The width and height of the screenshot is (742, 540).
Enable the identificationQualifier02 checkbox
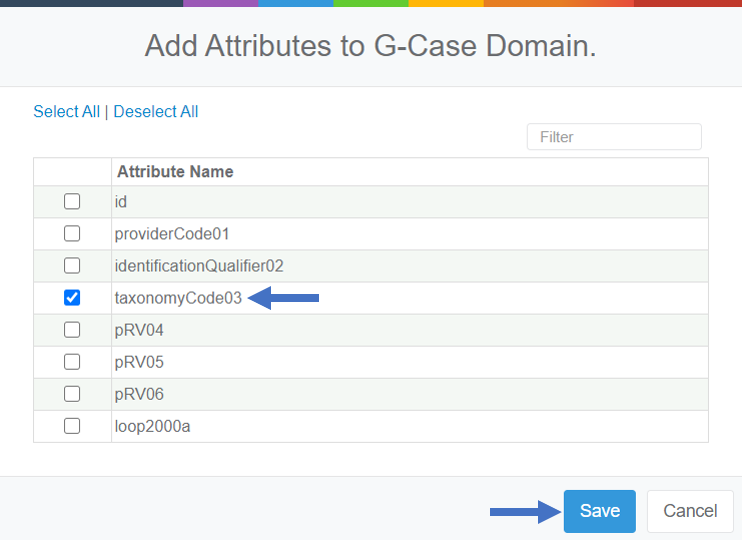pyautogui.click(x=72, y=266)
